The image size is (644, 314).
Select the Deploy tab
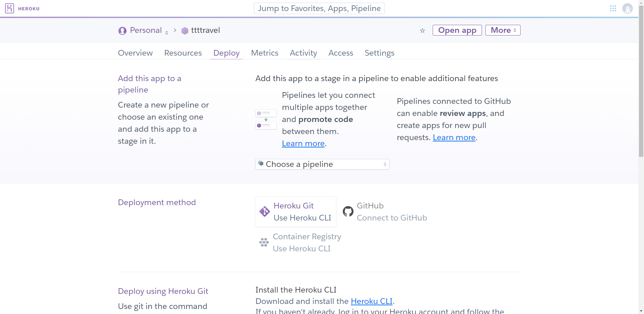226,53
